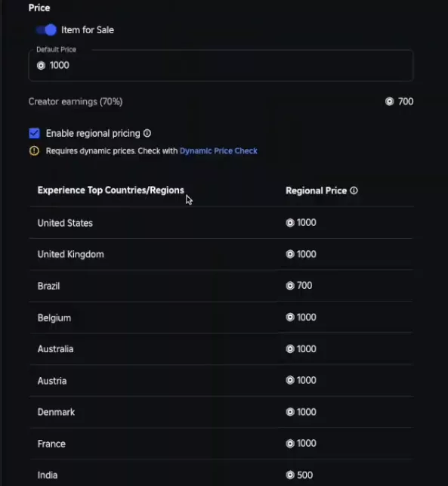
Task: Click the Regional Price column header
Action: (x=316, y=190)
